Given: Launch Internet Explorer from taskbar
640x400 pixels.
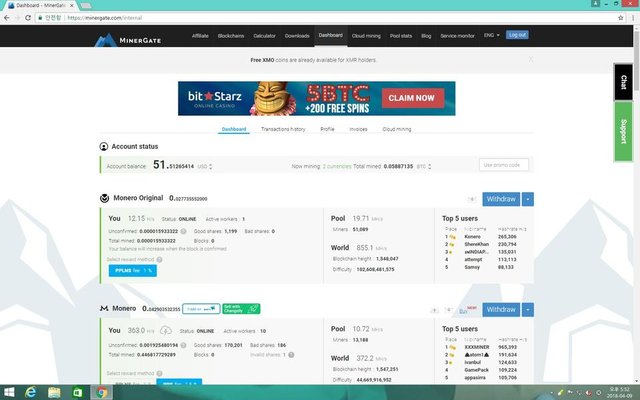Looking at the screenshot, I should pos(31,393).
